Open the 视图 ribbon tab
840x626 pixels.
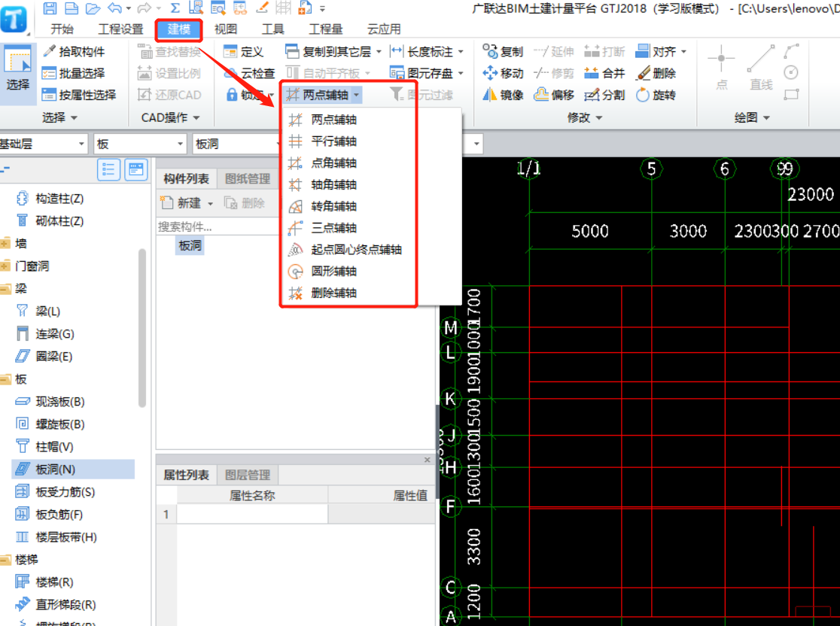pyautogui.click(x=226, y=29)
